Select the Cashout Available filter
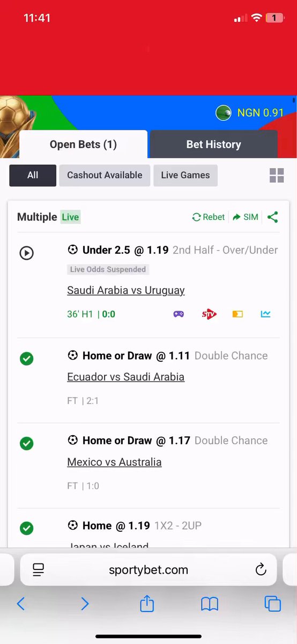 (105, 175)
